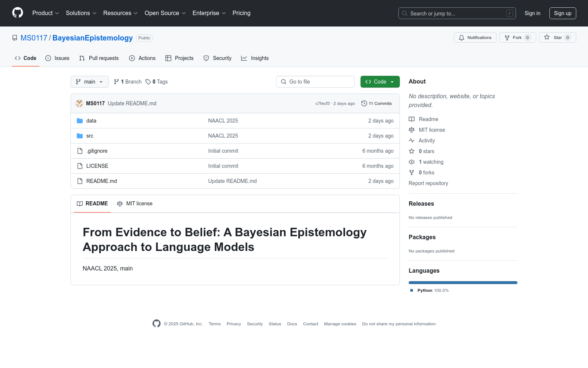Viewport: 588px width, 368px height.
Task: Click the MS0117 avatar in commit row
Action: [79, 103]
